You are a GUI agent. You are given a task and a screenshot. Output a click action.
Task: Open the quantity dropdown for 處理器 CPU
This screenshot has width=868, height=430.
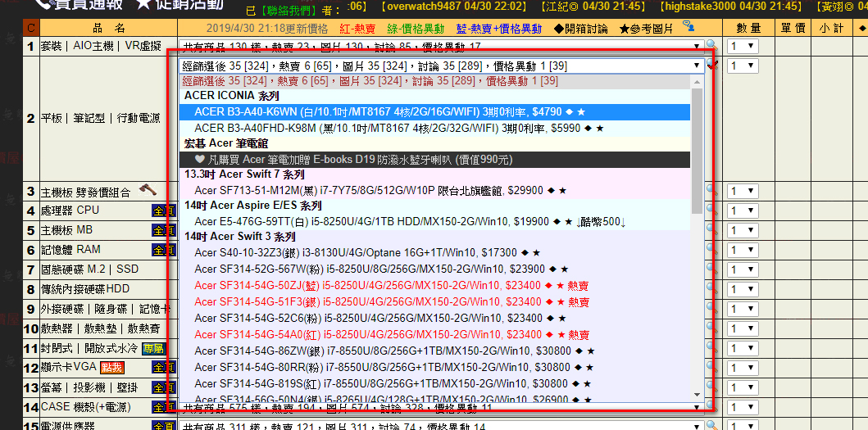(x=743, y=210)
